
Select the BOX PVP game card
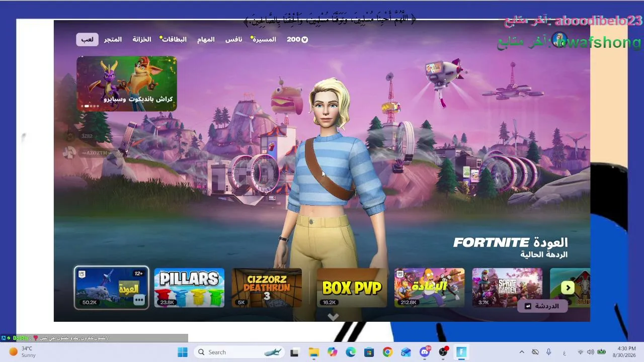pos(352,288)
